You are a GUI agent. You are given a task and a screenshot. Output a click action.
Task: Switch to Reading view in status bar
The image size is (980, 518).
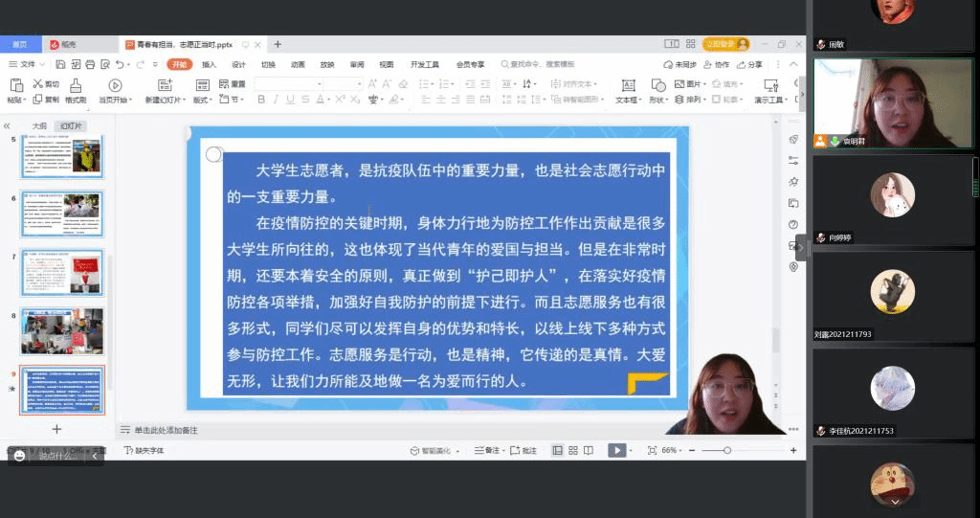589,450
